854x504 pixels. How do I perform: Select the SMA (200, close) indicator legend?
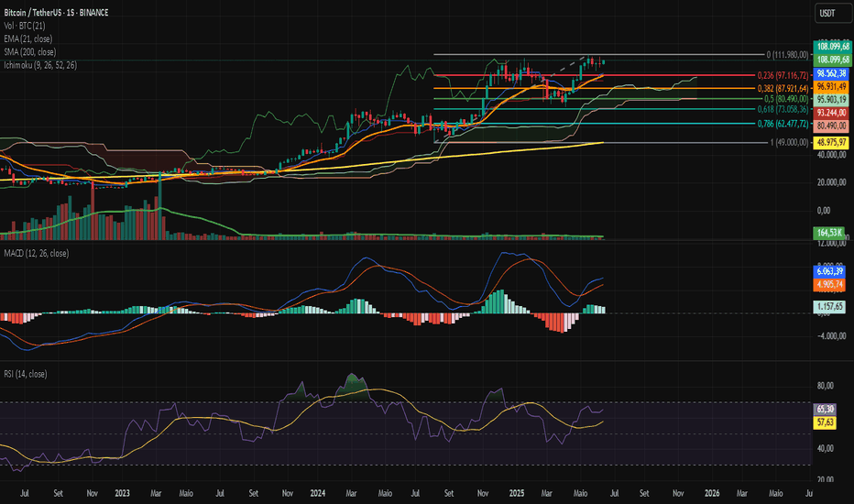(30, 51)
